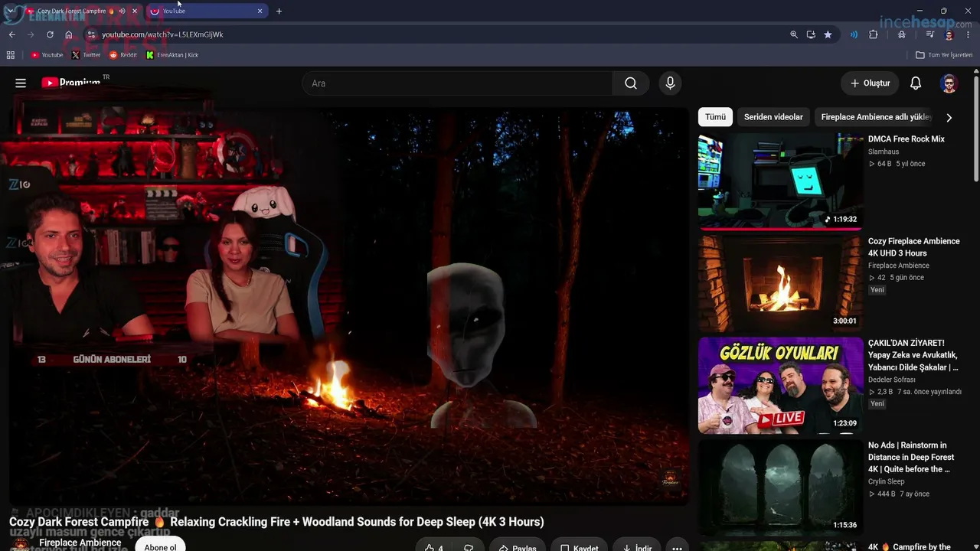Open the YouTube account avatar menu
This screenshot has height=551, width=980.
pos(949,83)
